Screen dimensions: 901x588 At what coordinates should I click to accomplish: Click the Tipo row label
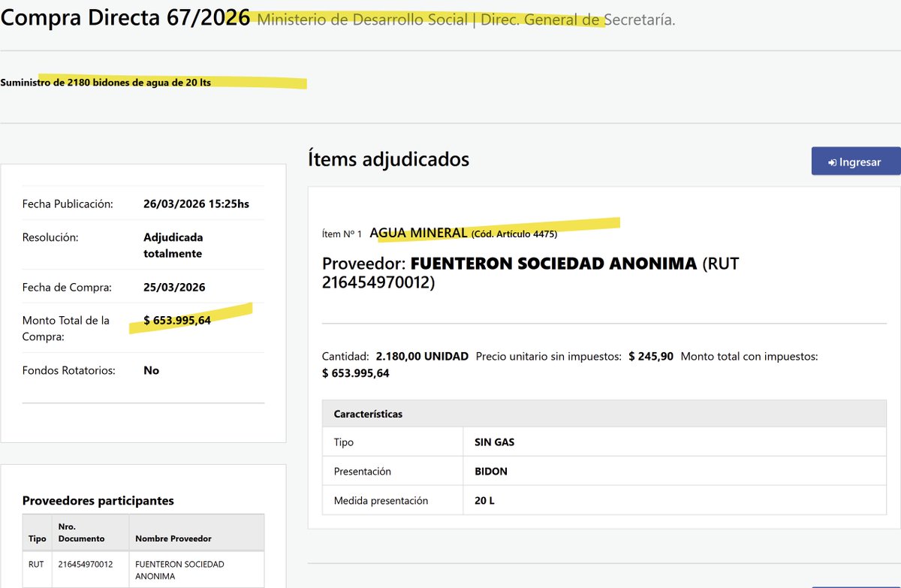click(344, 442)
